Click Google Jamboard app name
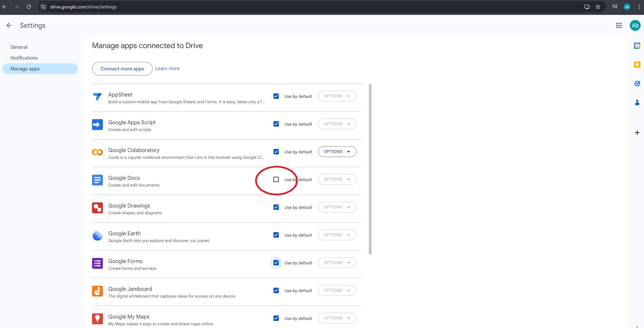Viewport: 644px width, 328px height. (x=130, y=289)
